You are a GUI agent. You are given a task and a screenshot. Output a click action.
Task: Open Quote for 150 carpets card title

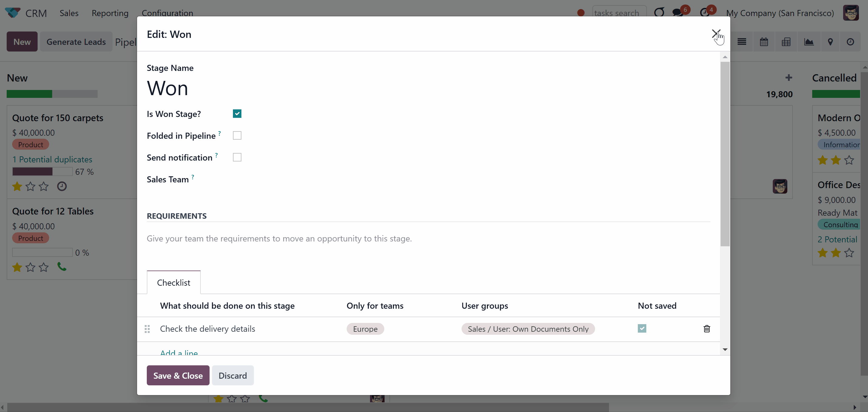pos(58,118)
